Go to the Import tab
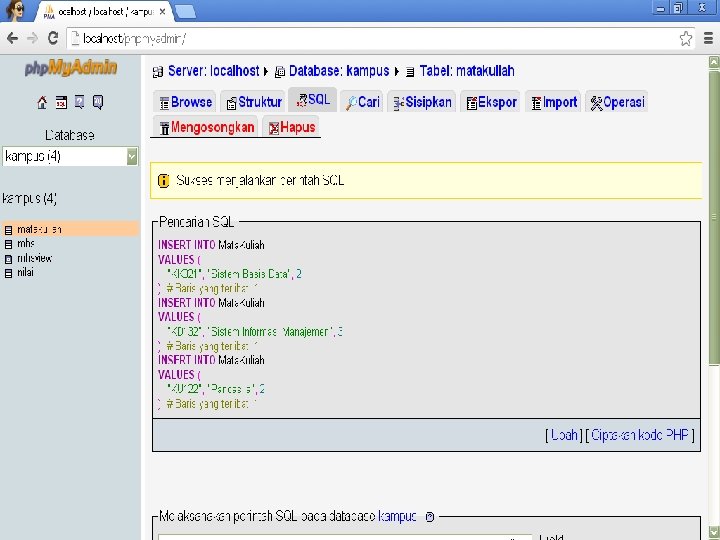This screenshot has width=720, height=540. tap(553, 102)
